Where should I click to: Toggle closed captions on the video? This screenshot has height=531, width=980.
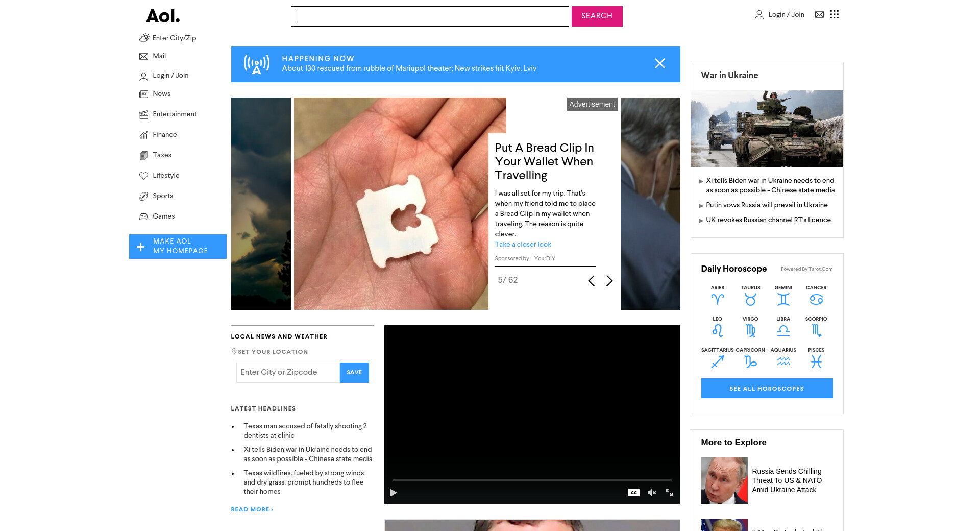point(633,493)
